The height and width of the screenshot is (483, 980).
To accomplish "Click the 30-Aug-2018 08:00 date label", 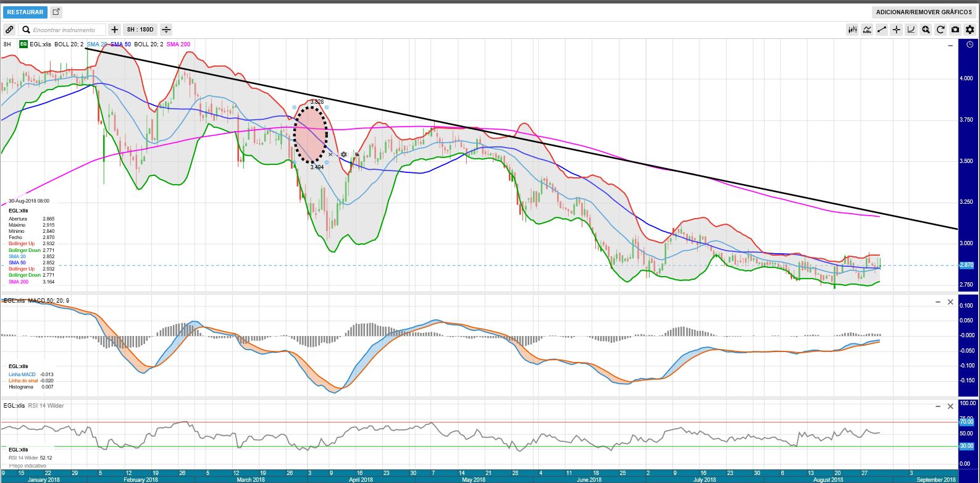I will point(29,201).
